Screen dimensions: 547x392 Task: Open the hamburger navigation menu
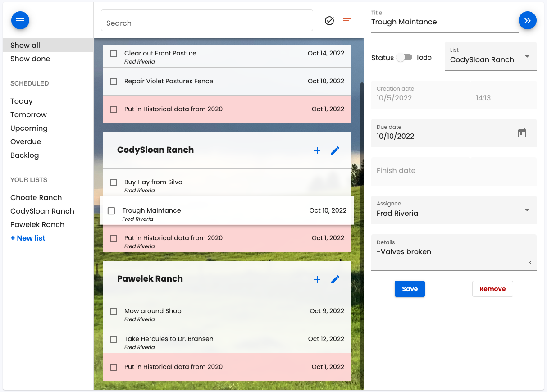pyautogui.click(x=20, y=20)
